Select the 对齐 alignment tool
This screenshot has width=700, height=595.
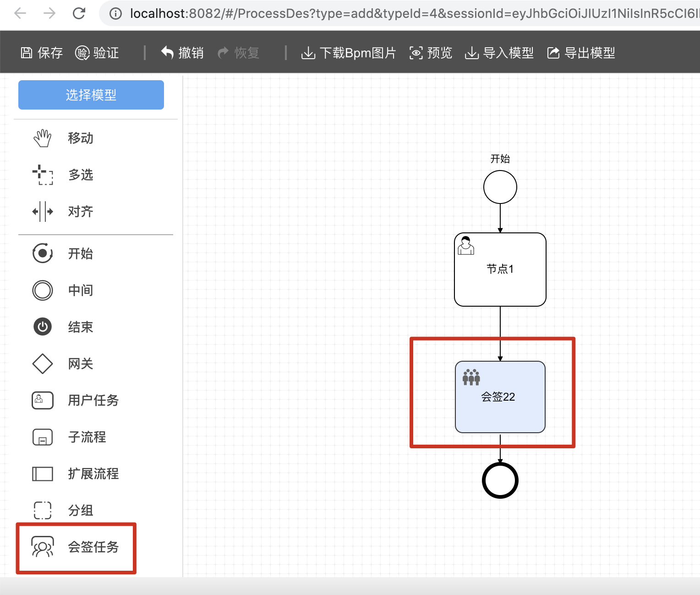click(x=80, y=211)
